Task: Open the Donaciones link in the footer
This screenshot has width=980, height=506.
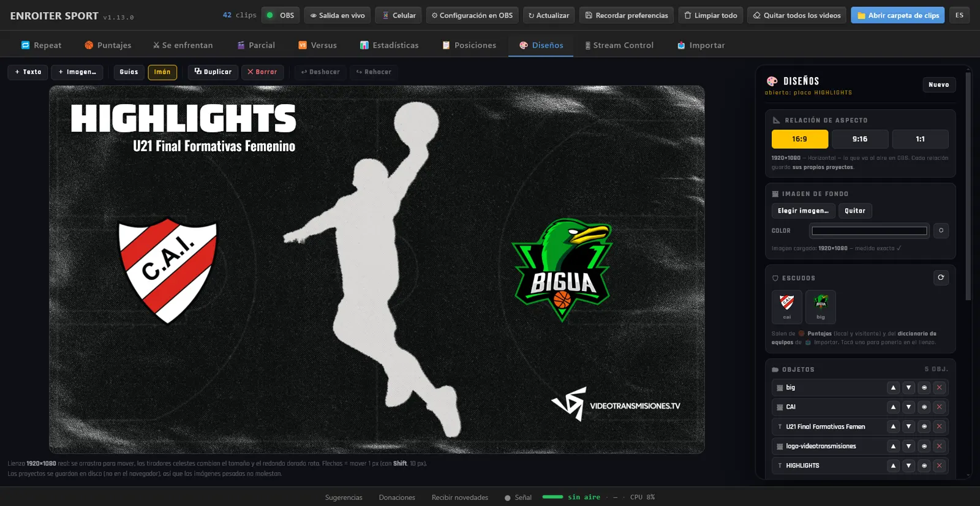Action: 397,497
